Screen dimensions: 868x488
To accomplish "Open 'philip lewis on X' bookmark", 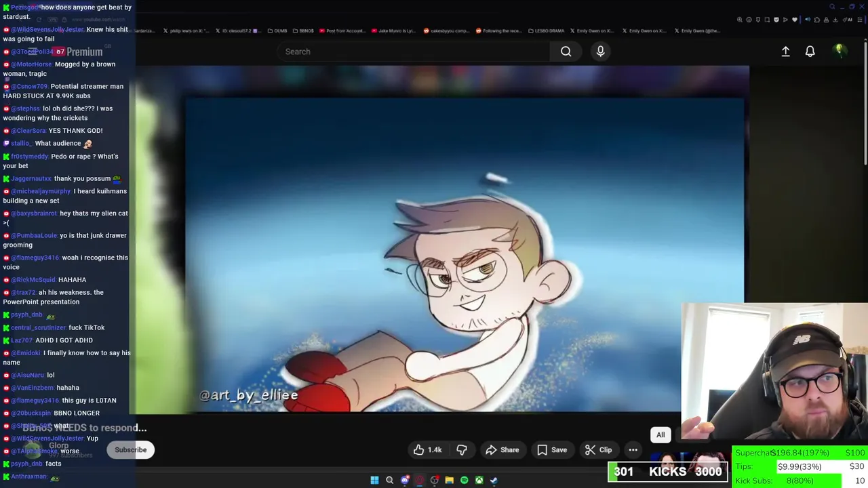I will [186, 30].
